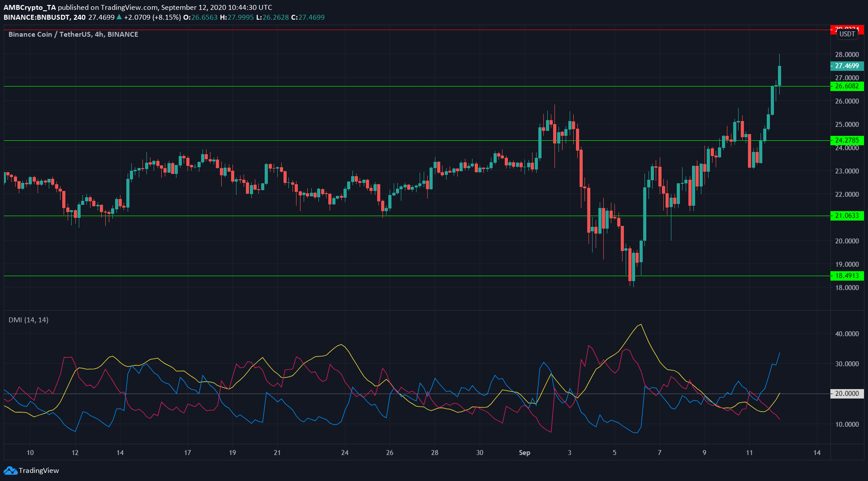Screen dimensions: 868x481
Task: Select the green 26.6082 level label
Action: pos(847,86)
